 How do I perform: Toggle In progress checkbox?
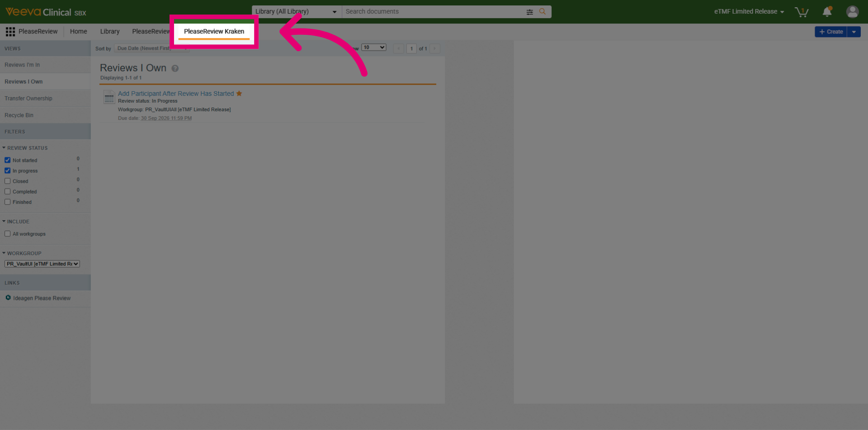click(x=8, y=170)
